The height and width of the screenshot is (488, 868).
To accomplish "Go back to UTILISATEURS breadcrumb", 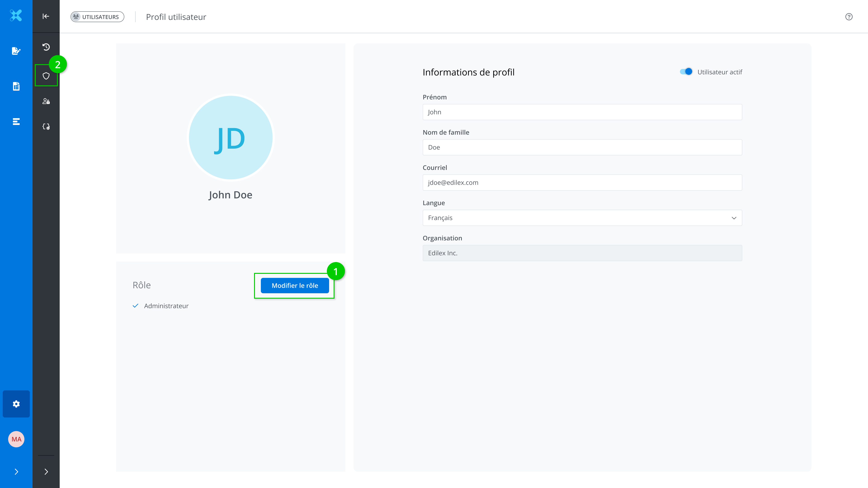I will (97, 17).
